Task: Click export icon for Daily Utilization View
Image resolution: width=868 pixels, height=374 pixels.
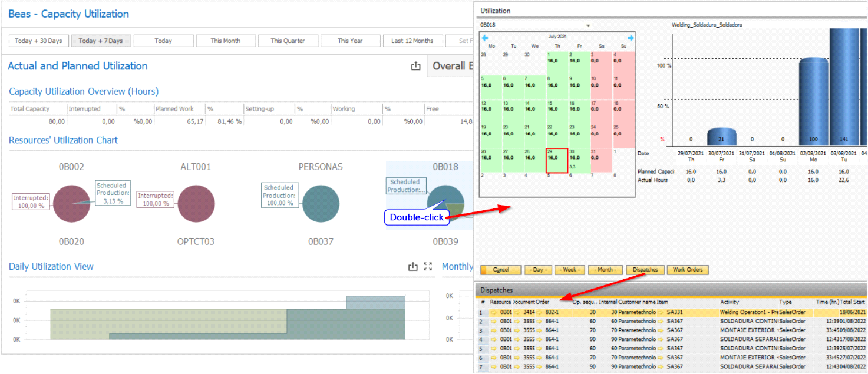Action: (x=413, y=267)
